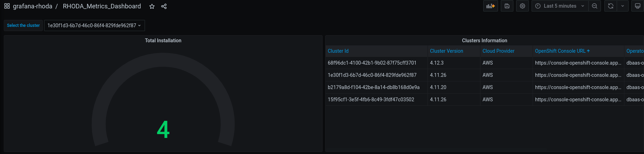This screenshot has height=154, width=644.
Task: Click the Add panel icon
Action: 490,6
